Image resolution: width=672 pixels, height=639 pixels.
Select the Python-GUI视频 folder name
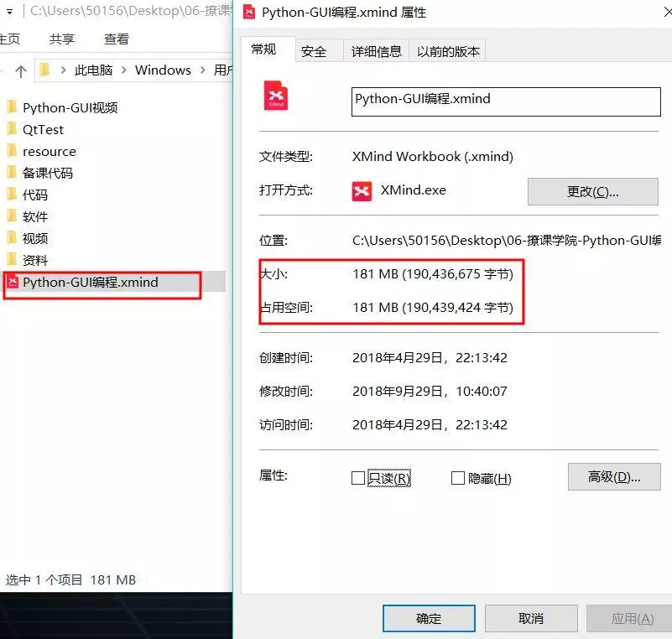(x=70, y=107)
